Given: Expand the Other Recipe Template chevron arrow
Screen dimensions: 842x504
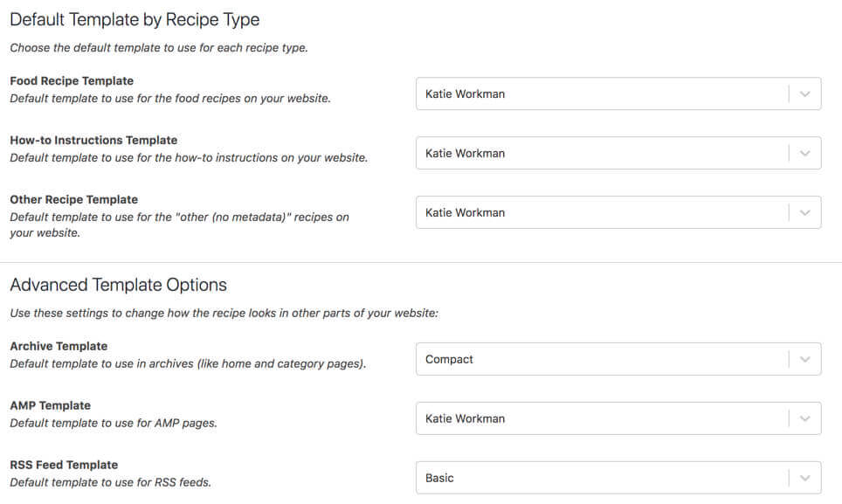Looking at the screenshot, I should (804, 212).
